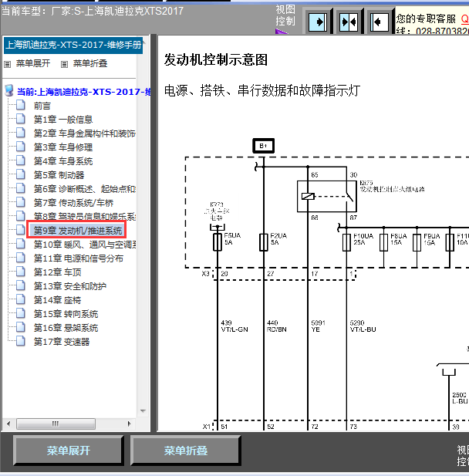Click wire label 440 RD/BN
The height and width of the screenshot is (476, 469).
(277, 326)
